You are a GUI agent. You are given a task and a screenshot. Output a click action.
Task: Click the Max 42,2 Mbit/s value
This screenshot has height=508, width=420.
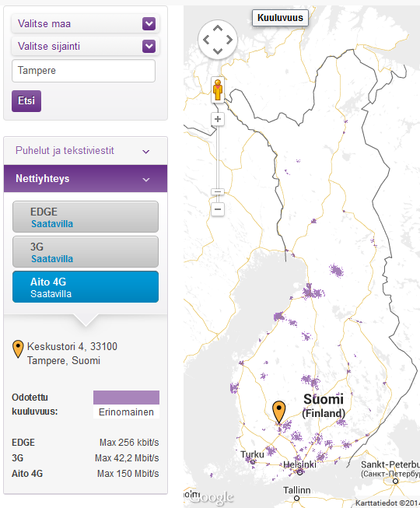(127, 457)
